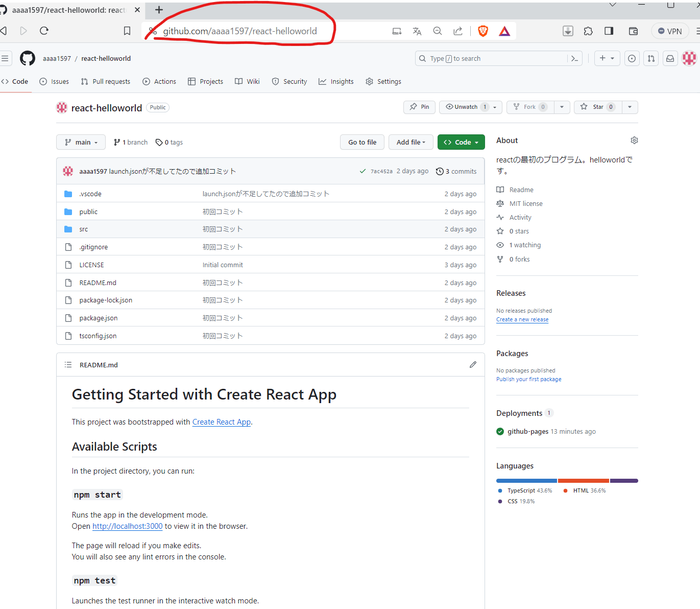Open the Security tab
This screenshot has height=609, width=700.
tap(289, 81)
